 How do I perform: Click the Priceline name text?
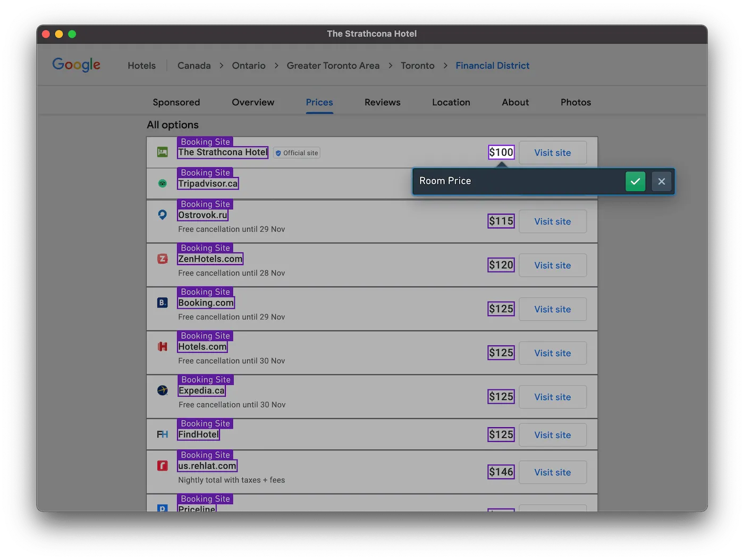point(197,508)
